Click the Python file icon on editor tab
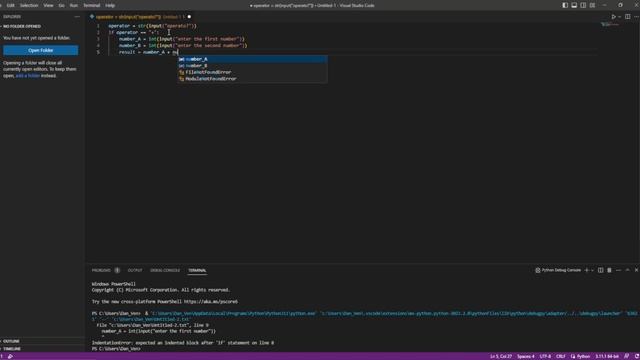The width and height of the screenshot is (640, 360). (x=92, y=17)
